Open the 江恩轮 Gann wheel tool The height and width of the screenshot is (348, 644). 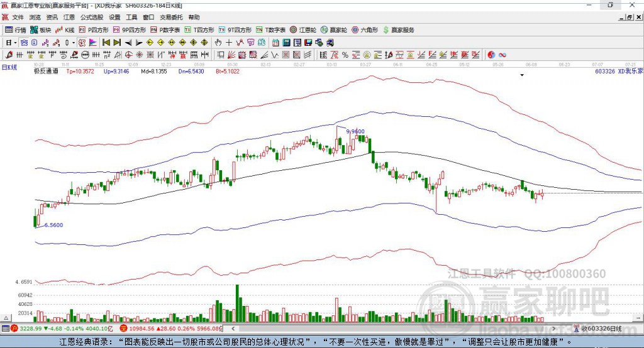[303, 30]
